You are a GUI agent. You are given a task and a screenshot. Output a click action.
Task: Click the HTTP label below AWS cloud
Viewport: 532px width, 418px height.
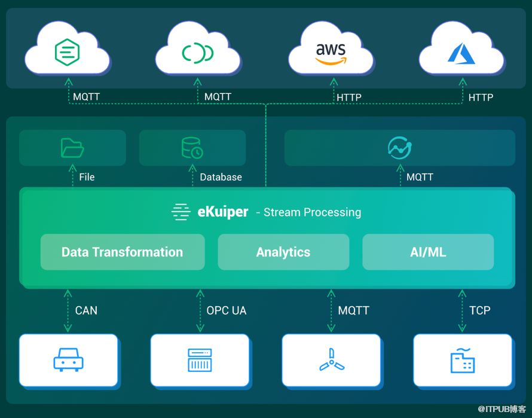point(349,98)
